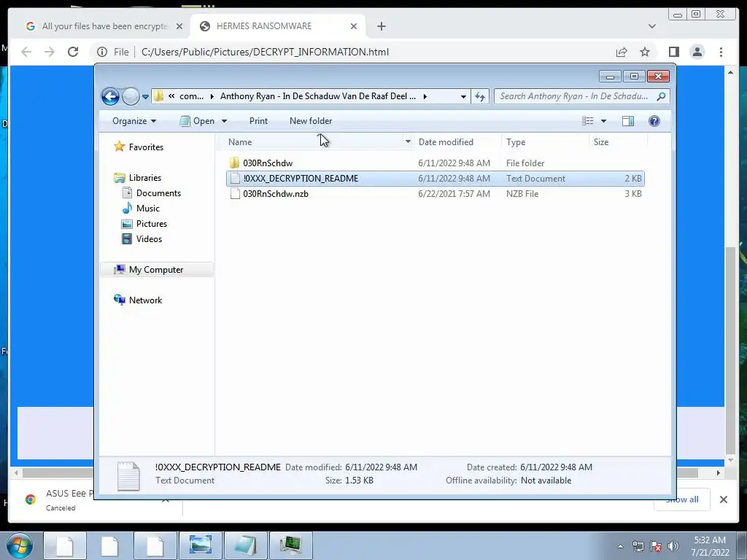Sort by Date modified column
This screenshot has width=747, height=560.
click(457, 142)
